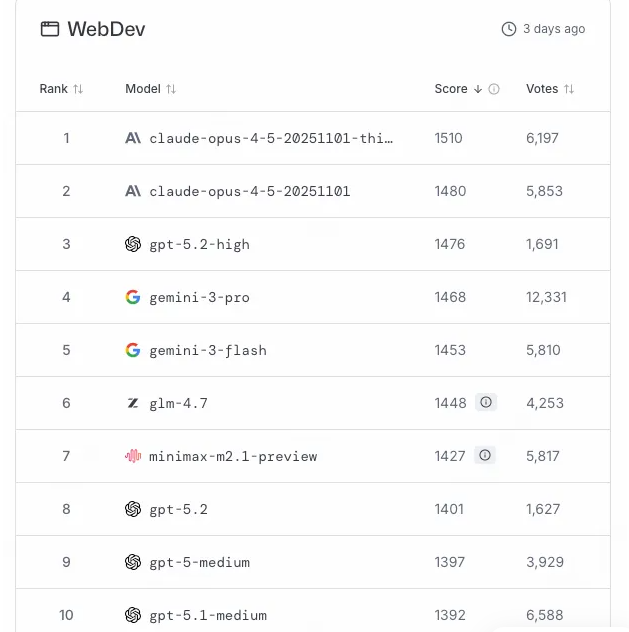Click the Google logo beside gemini-3-pro
This screenshot has height=632, width=629.
pos(133,297)
